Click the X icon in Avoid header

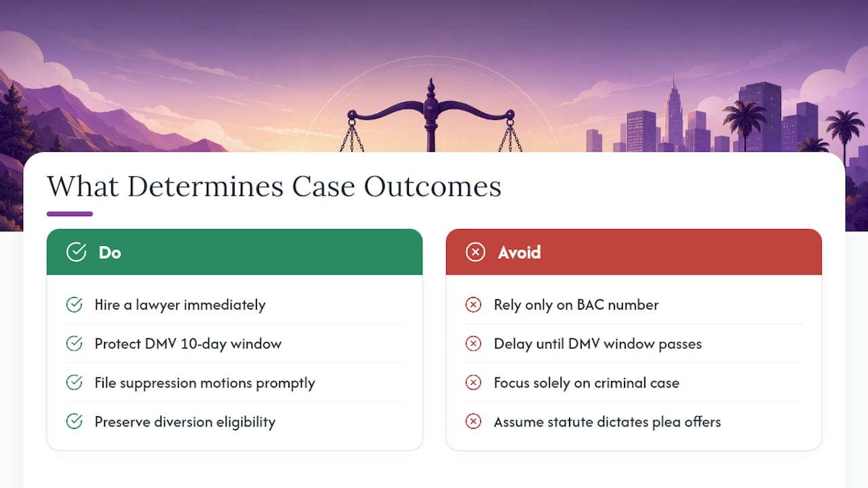475,252
